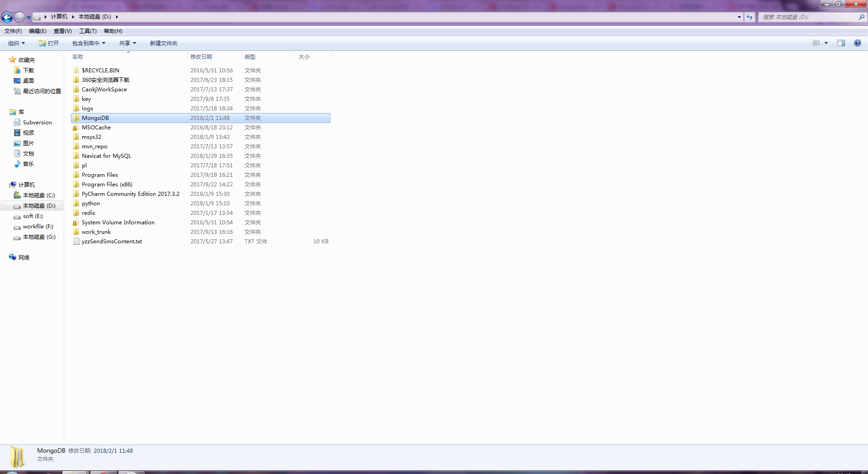Expand the 组织 dropdown
The image size is (868, 474).
(17, 43)
